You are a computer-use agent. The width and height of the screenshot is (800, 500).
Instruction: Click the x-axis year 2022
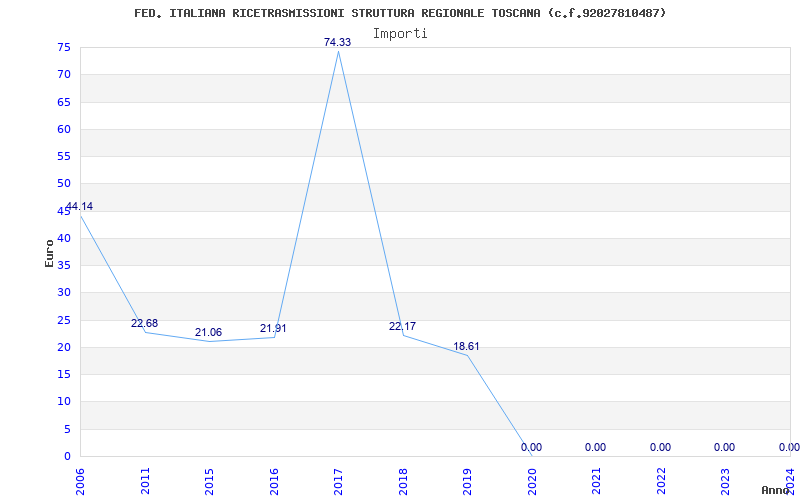click(x=661, y=481)
